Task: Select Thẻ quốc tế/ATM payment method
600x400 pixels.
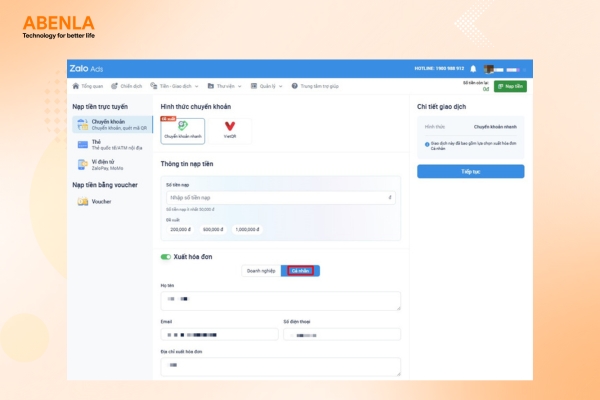Action: pos(112,145)
